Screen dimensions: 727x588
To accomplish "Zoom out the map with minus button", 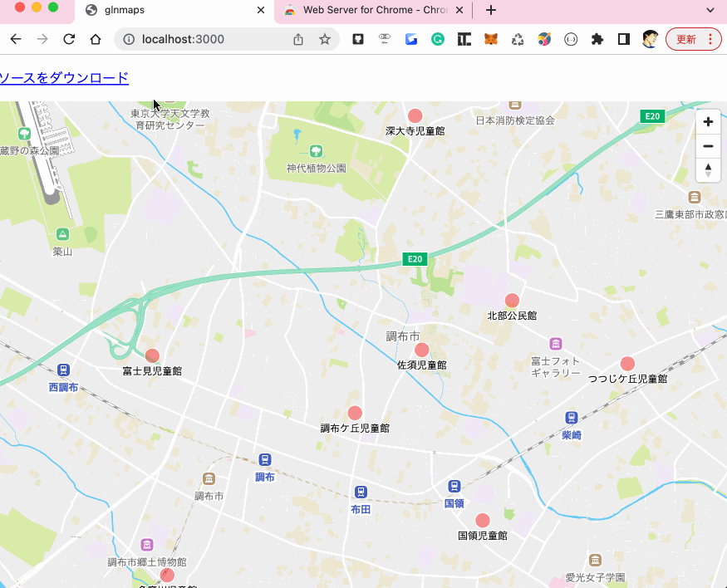I will pyautogui.click(x=708, y=146).
